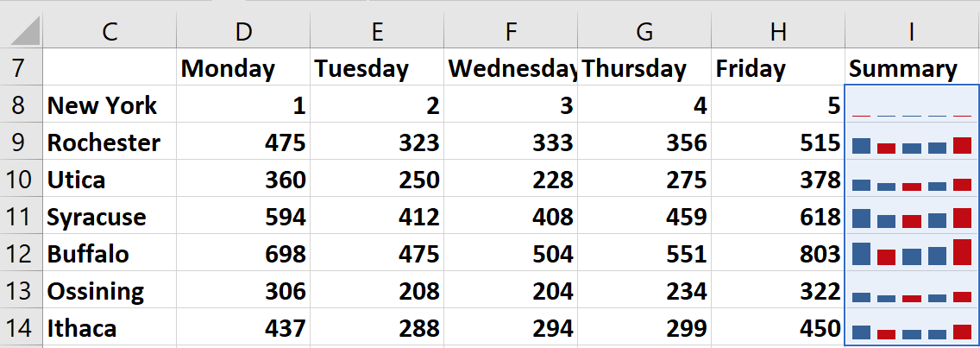Click row 12 header
The width and height of the screenshot is (980, 348).
pos(21,254)
